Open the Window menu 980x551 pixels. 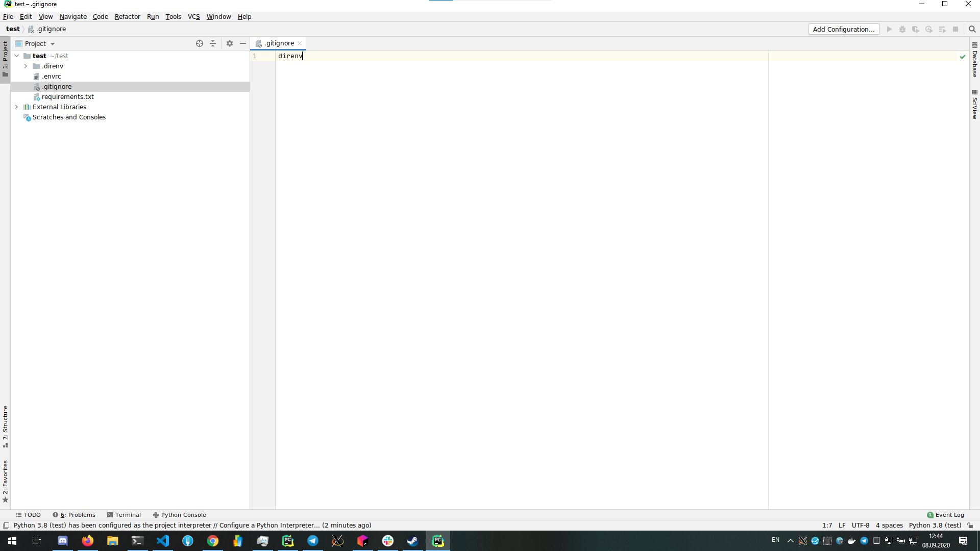[218, 16]
